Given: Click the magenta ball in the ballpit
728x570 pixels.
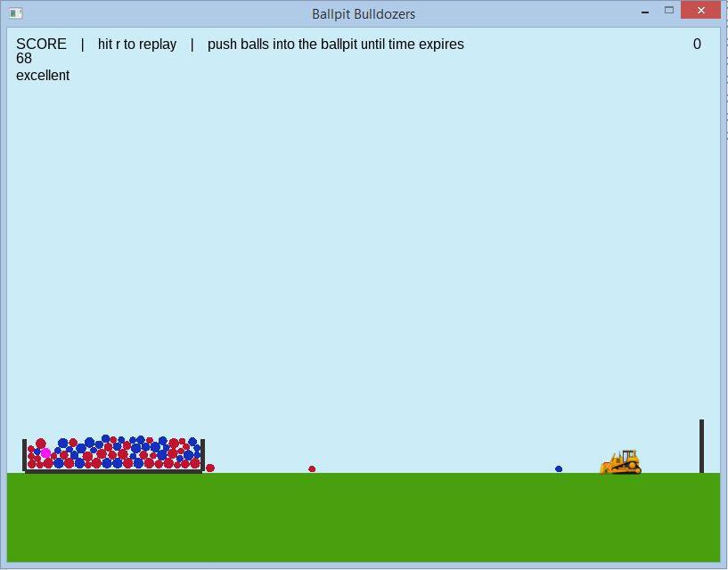Looking at the screenshot, I should tap(45, 453).
